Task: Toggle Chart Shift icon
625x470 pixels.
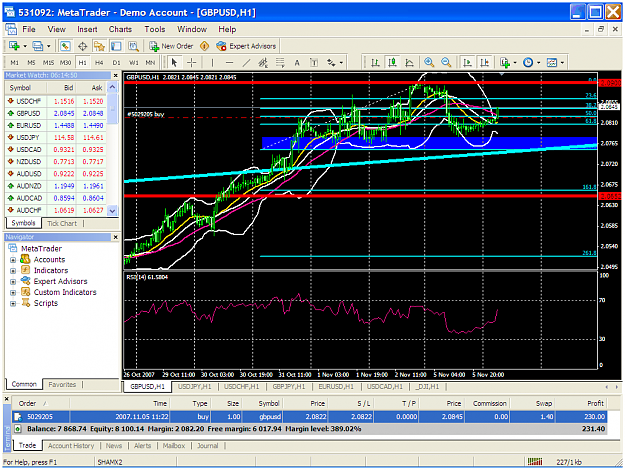Action: pyautogui.click(x=484, y=63)
